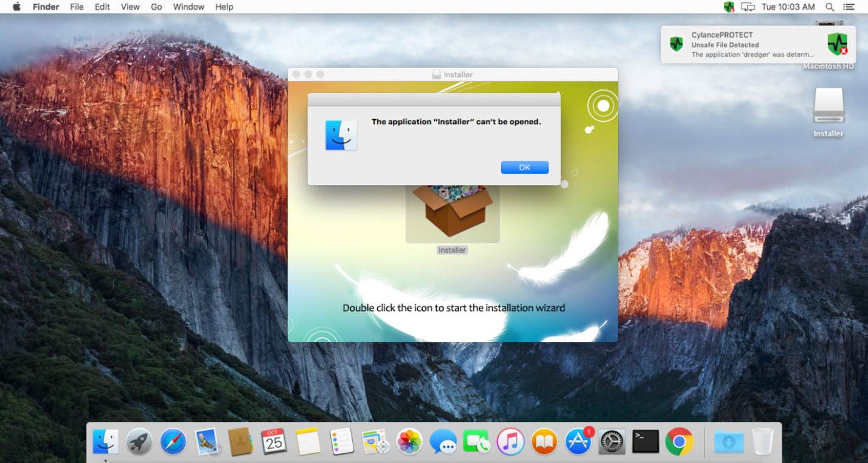Open Trash in the Dock

tap(762, 441)
